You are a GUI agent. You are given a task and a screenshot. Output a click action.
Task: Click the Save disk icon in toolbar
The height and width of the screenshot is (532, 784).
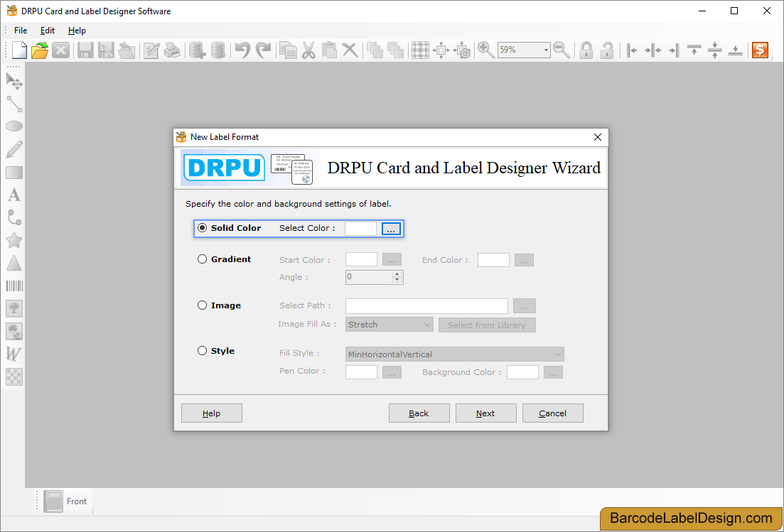pyautogui.click(x=85, y=50)
